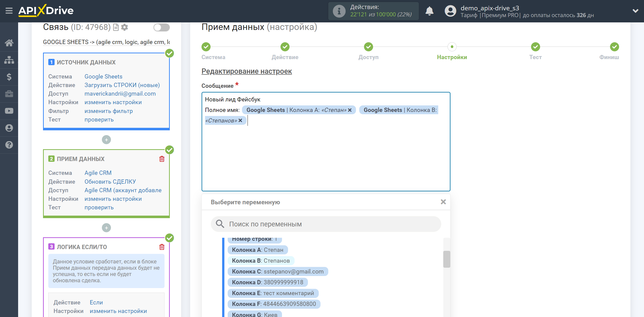Click изменить настройки in the logic block

pyautogui.click(x=118, y=311)
